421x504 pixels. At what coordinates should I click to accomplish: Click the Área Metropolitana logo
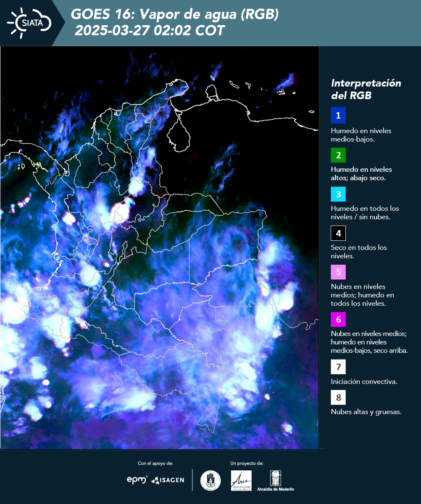[x=242, y=480]
